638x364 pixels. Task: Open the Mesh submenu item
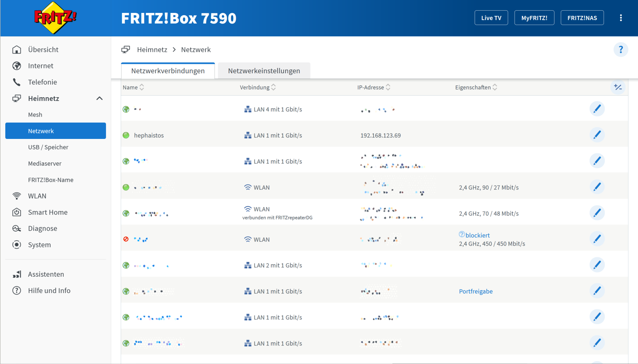click(x=35, y=115)
